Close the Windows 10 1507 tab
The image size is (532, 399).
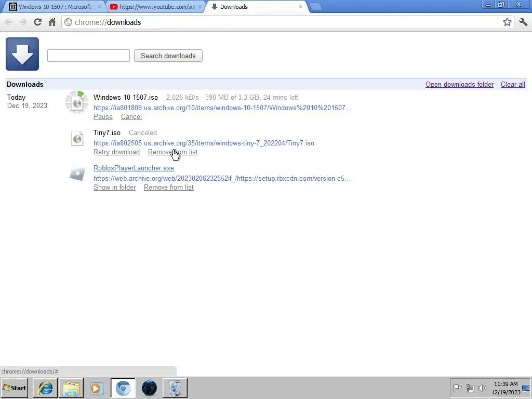pyautogui.click(x=99, y=7)
